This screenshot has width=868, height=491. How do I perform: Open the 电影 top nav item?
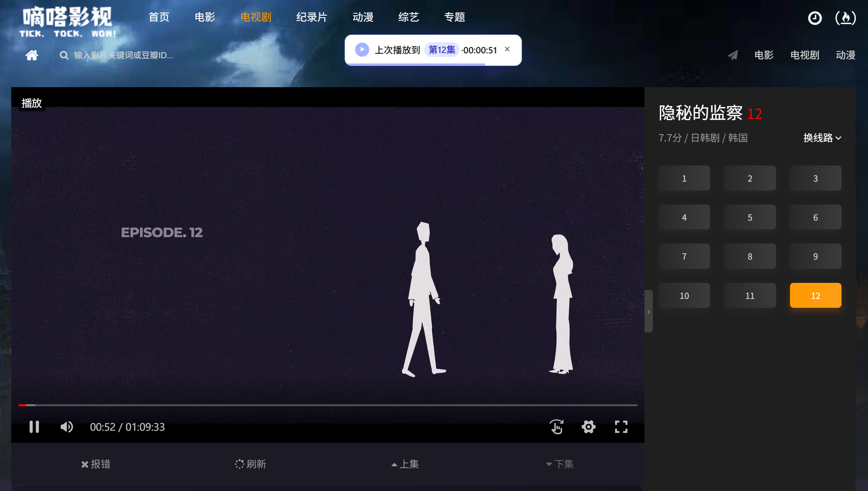tap(205, 17)
